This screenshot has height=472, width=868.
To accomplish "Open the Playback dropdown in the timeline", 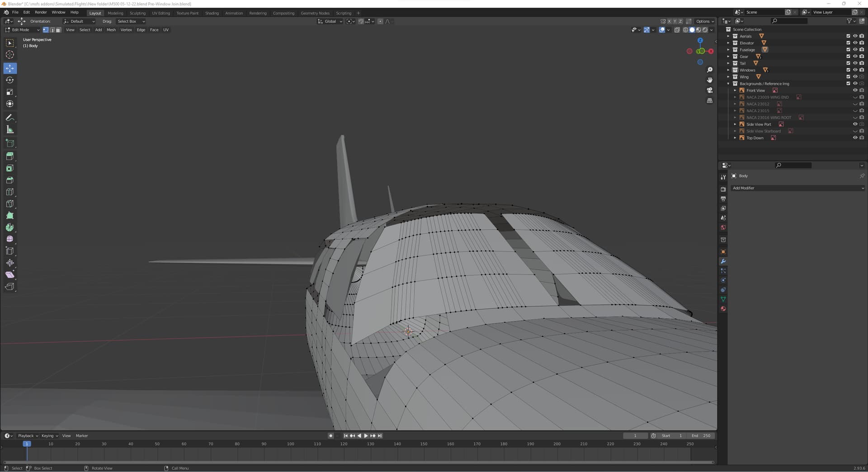I will coord(28,436).
